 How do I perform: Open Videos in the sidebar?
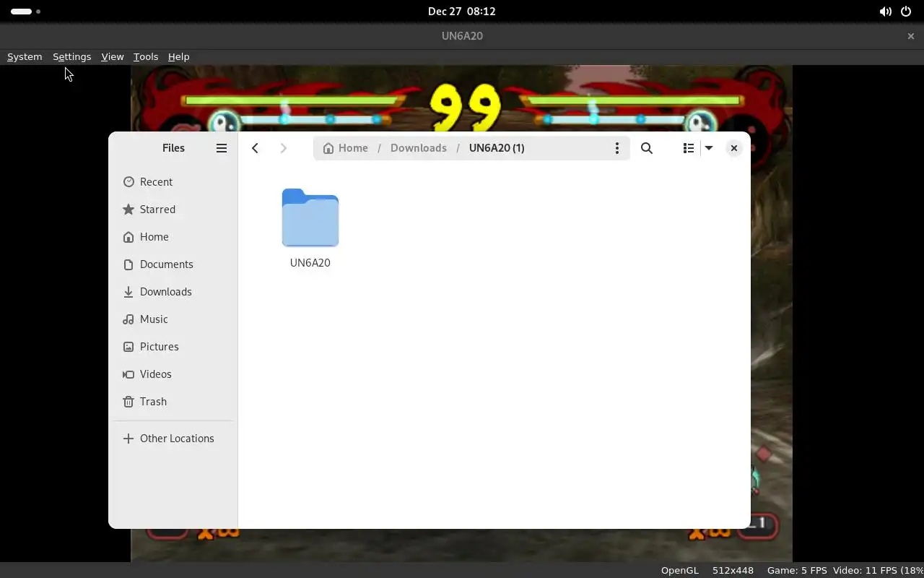pos(173,374)
